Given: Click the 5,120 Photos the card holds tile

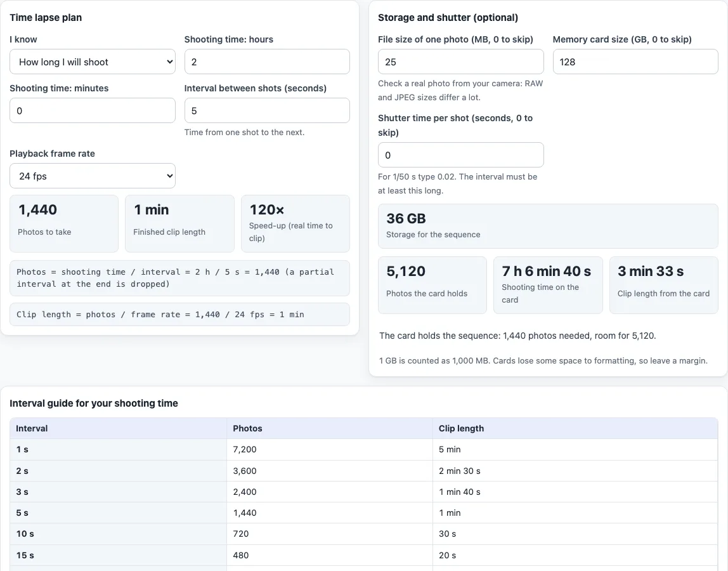Looking at the screenshot, I should click(x=432, y=285).
